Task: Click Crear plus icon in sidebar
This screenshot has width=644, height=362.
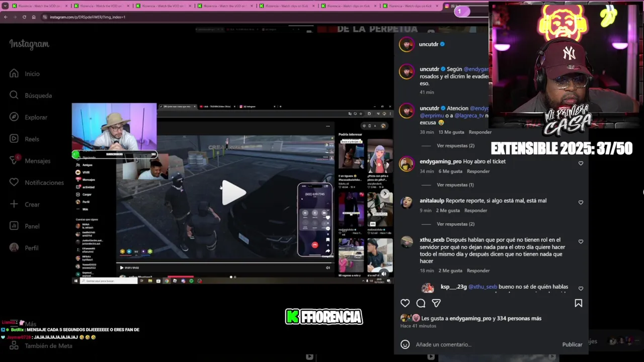Action: [x=14, y=204]
